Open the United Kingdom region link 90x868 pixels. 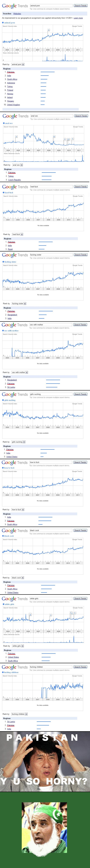coord(13,105)
